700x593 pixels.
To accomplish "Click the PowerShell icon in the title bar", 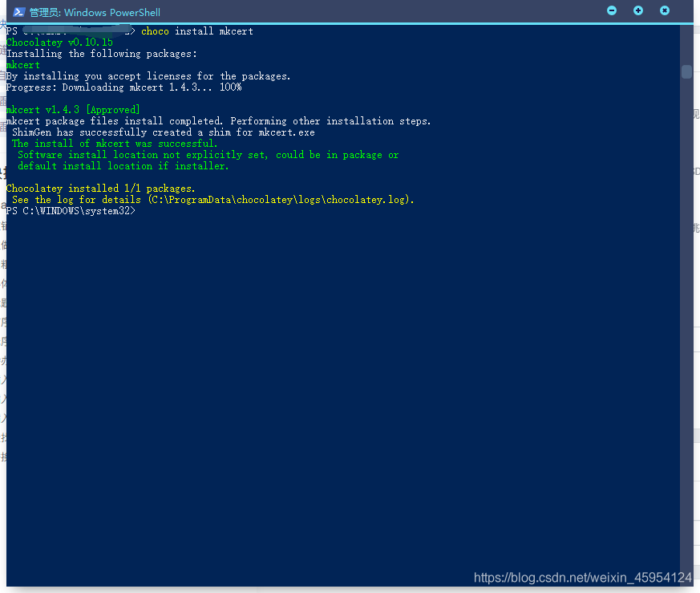I will [x=18, y=11].
